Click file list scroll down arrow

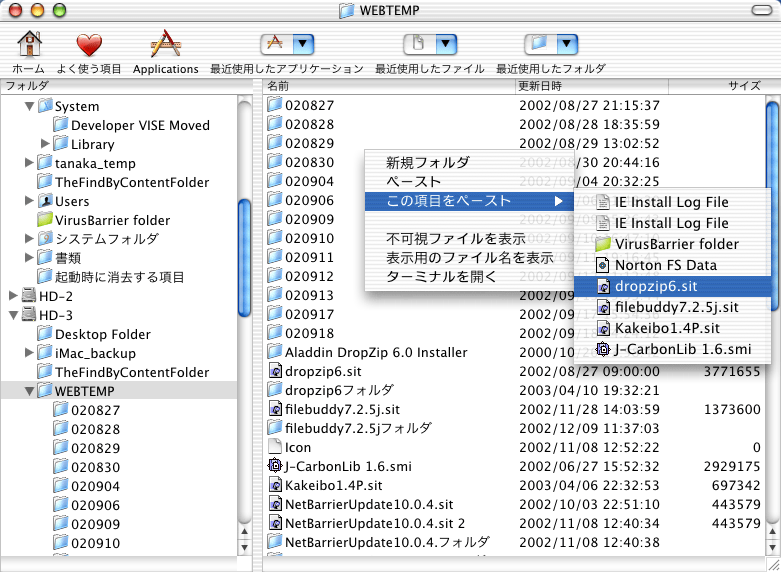coord(772,548)
